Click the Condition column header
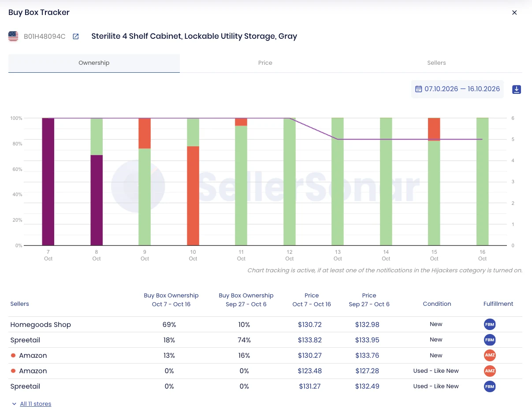This screenshot has height=412, width=532. tap(437, 304)
